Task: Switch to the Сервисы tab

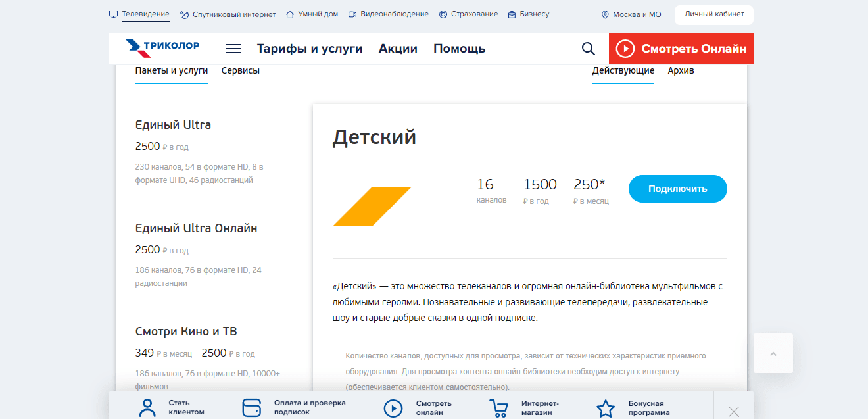Action: coord(240,71)
